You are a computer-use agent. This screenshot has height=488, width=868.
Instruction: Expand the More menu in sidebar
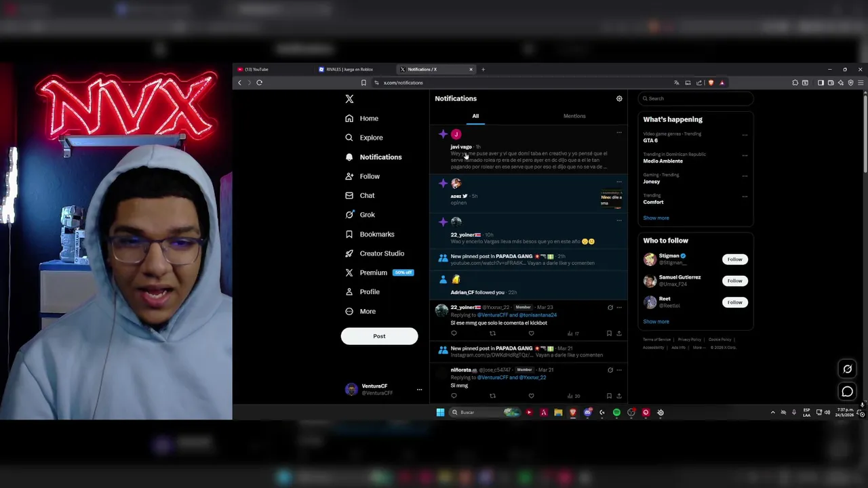coord(360,311)
